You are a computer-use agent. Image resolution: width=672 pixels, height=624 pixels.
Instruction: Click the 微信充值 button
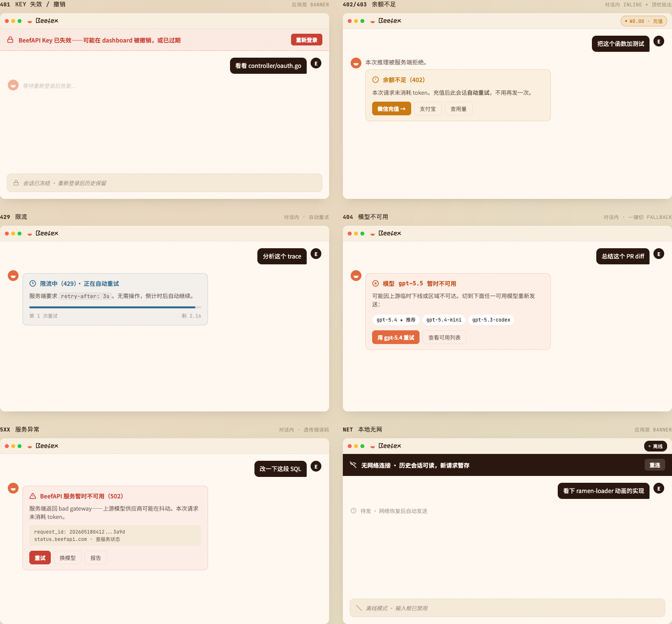click(392, 109)
